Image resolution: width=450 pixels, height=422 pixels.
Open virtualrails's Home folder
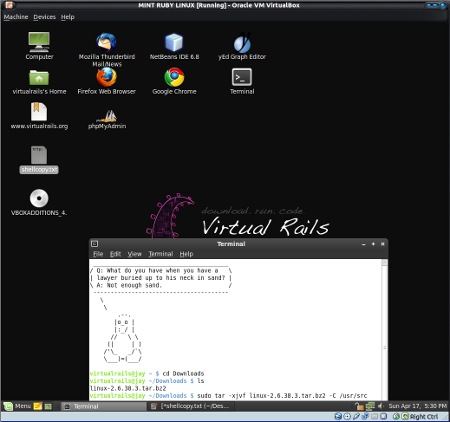39,82
